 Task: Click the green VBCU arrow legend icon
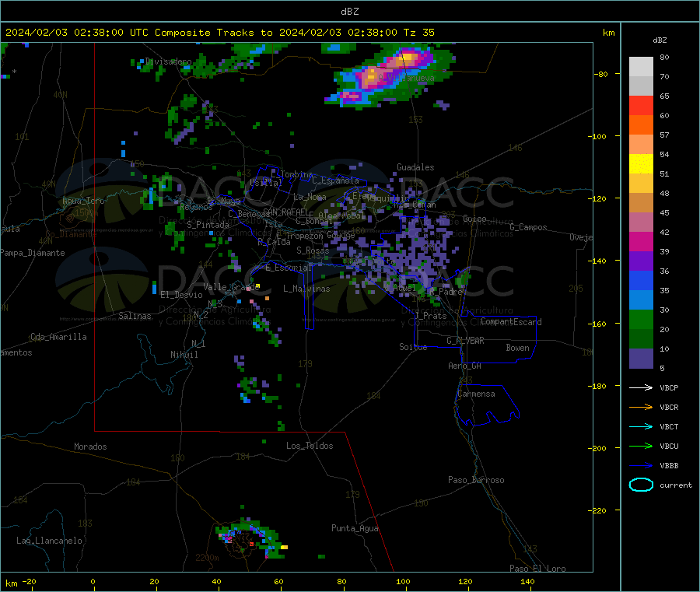click(x=641, y=446)
